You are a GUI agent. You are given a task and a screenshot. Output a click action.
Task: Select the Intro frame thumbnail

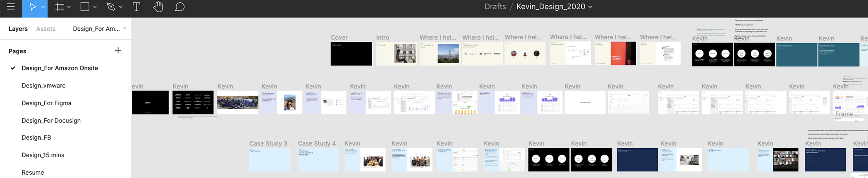(397, 53)
